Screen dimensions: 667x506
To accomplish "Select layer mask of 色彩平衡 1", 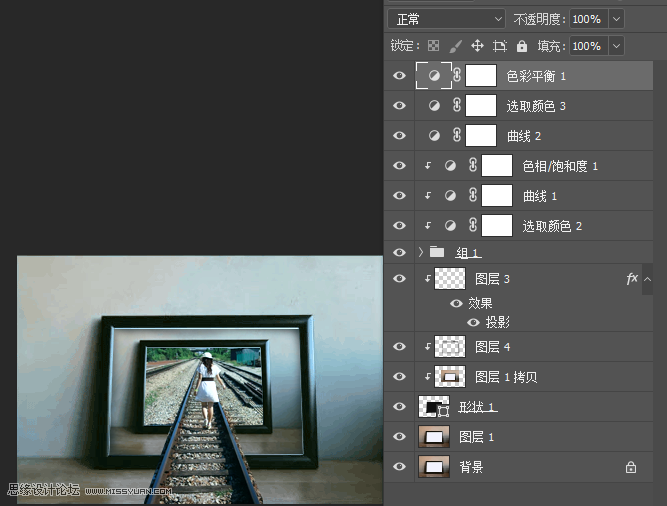I will point(481,76).
